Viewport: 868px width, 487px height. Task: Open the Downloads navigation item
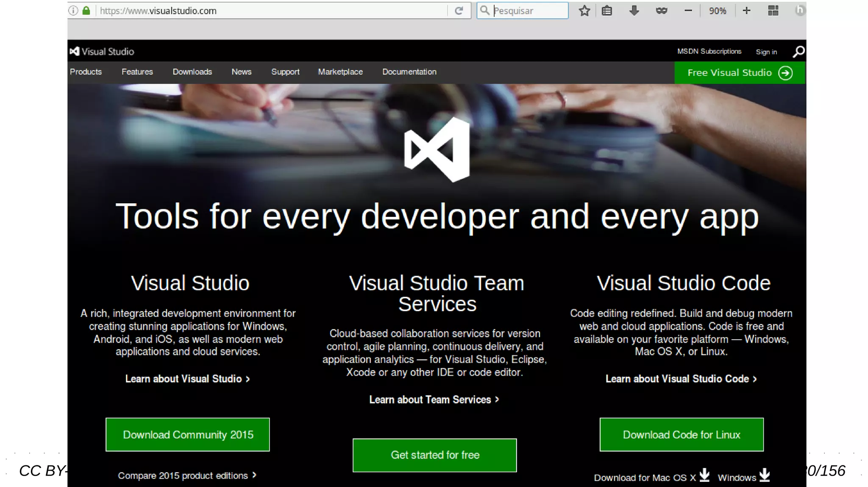point(192,72)
